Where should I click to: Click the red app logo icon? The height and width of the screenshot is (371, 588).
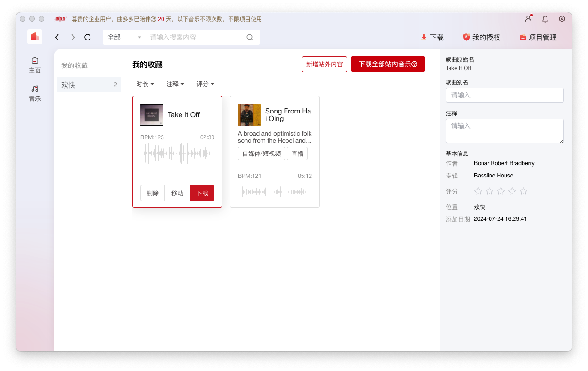(35, 37)
